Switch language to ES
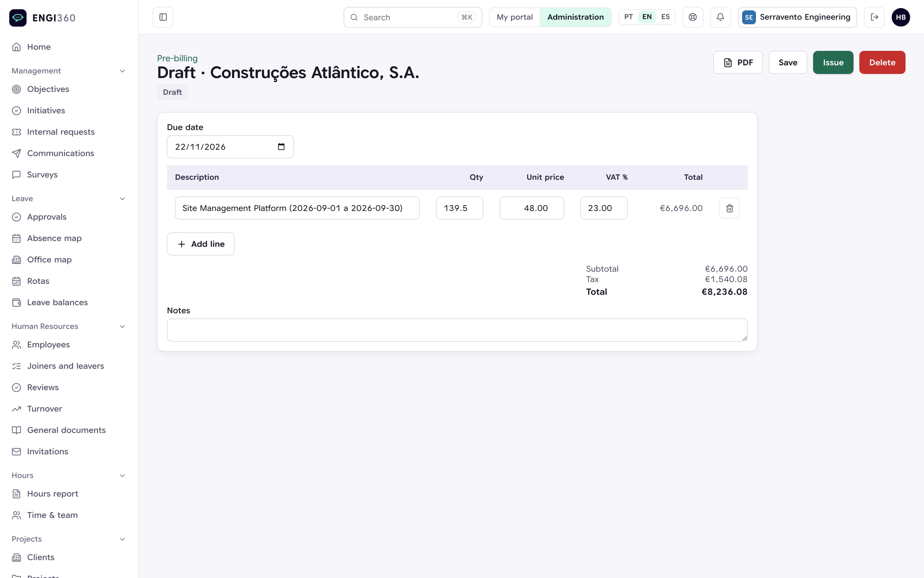 point(665,17)
